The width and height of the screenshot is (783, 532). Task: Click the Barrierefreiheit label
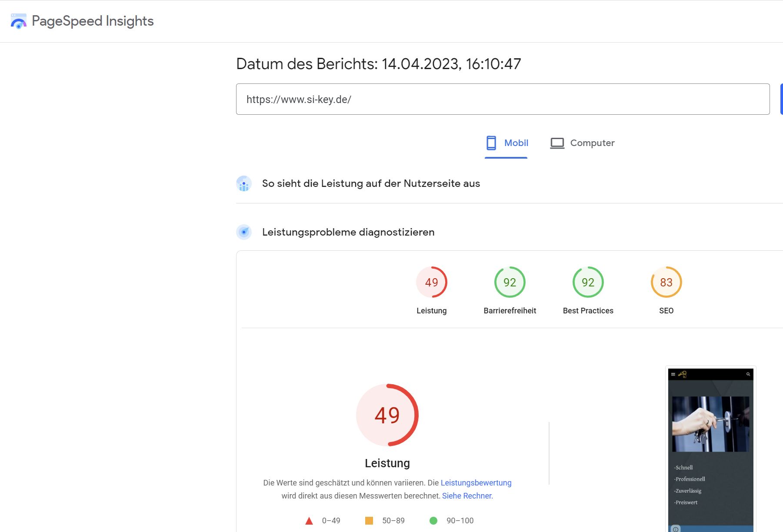510,311
